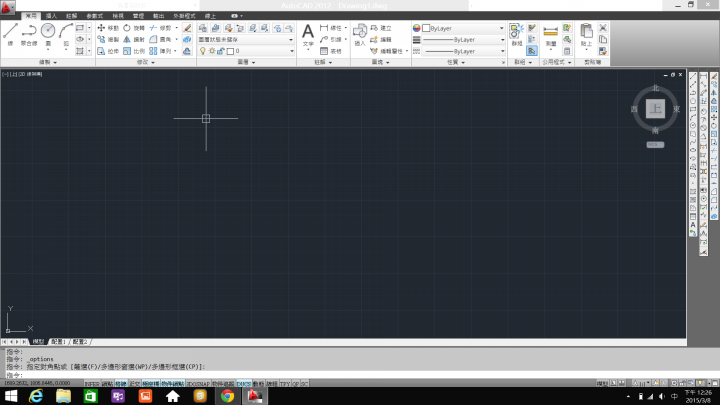720x405 pixels.
Task: Switch to the Annotate (註解) ribbon tab
Action: [72, 16]
